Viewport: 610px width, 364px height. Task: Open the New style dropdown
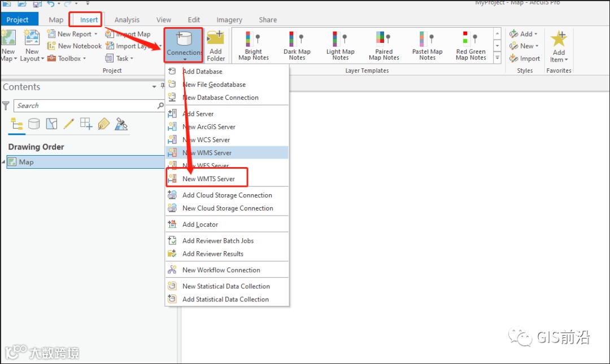pos(524,46)
